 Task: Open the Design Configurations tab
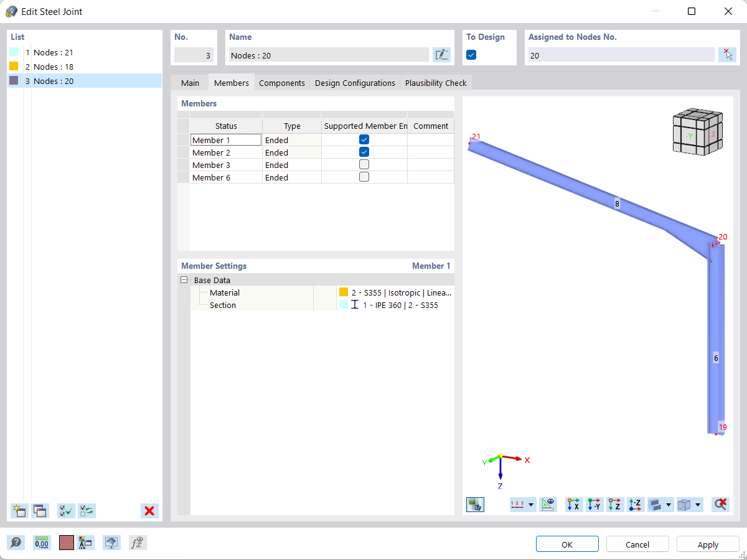click(355, 83)
